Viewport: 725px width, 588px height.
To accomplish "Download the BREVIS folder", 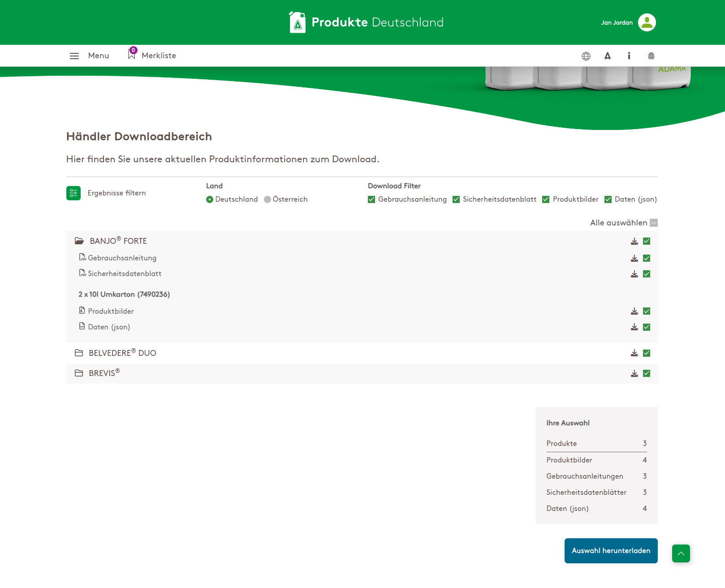I will tap(634, 373).
